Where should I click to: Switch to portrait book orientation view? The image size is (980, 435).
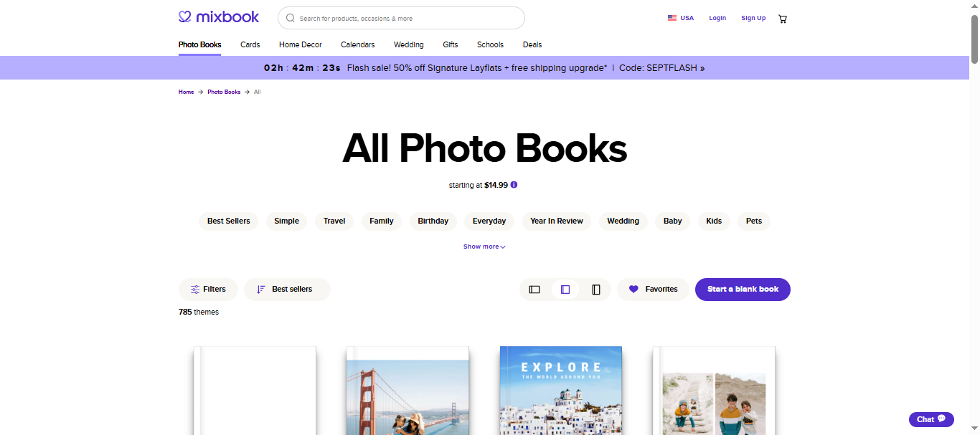(596, 290)
